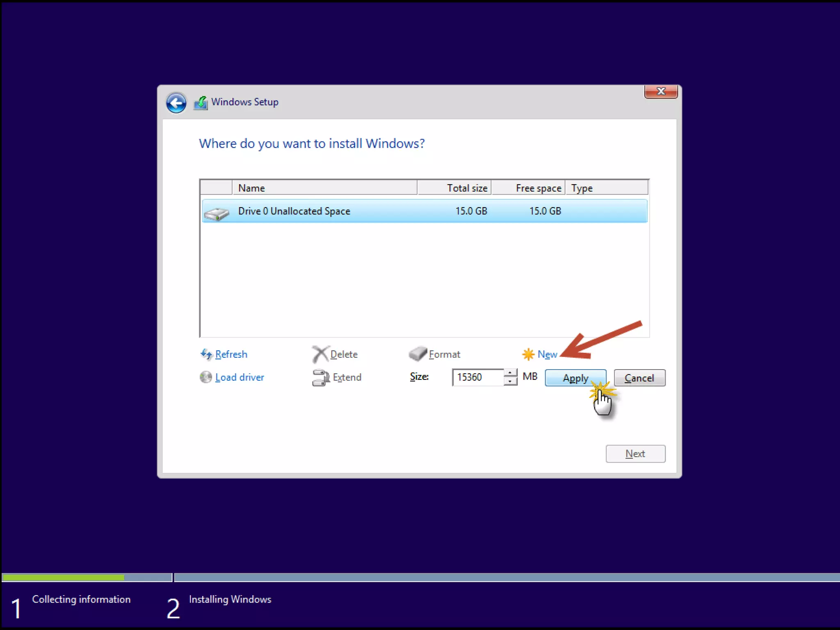Screen dimensions: 840x630
Task: Sort by the Free space column header
Action: 528,188
